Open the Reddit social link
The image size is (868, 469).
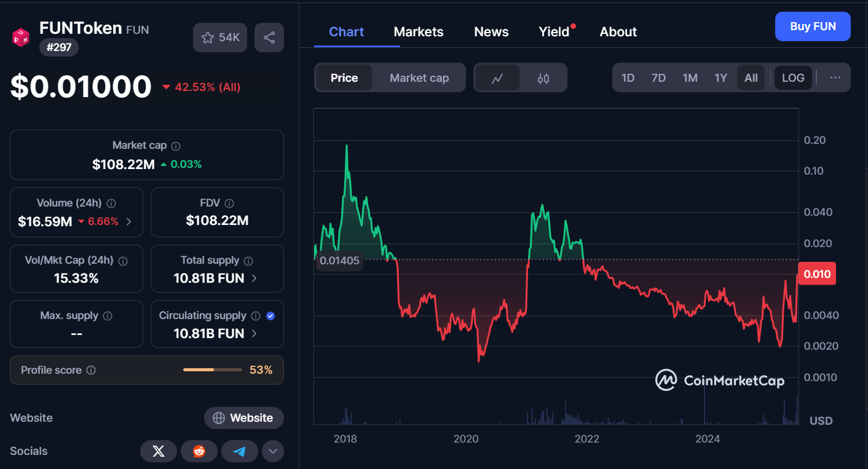199,451
